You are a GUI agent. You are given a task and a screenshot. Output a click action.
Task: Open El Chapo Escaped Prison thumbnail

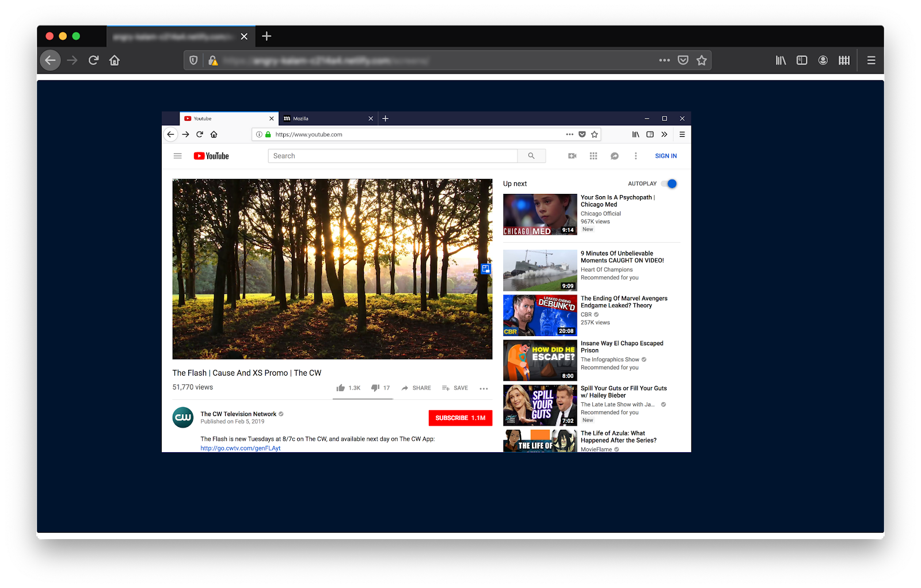(540, 360)
